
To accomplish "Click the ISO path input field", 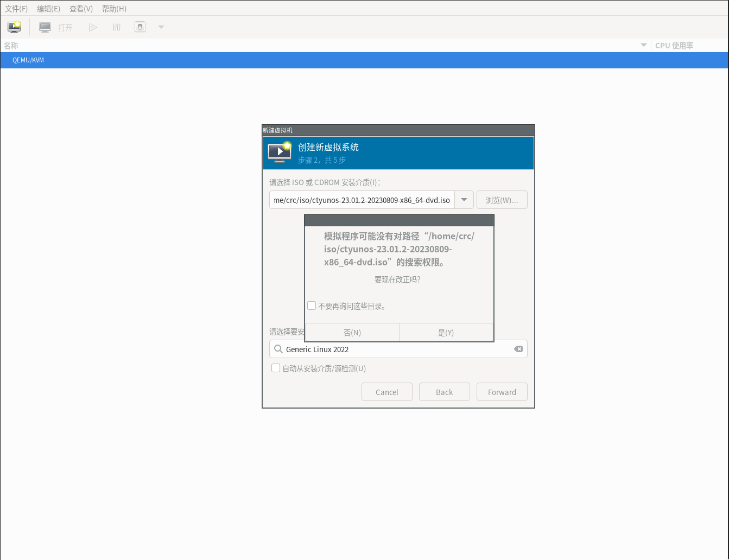I will click(x=362, y=200).
